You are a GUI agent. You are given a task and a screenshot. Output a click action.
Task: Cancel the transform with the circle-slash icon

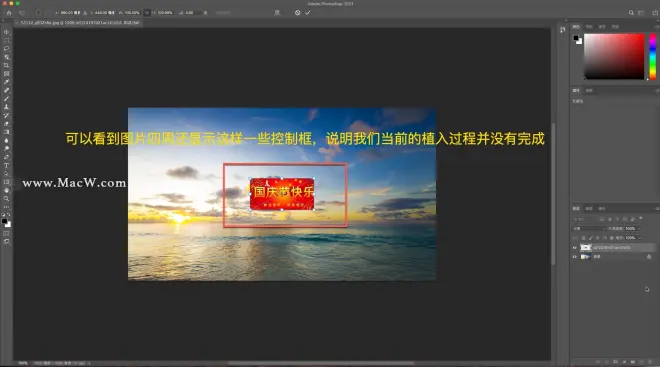(x=297, y=13)
